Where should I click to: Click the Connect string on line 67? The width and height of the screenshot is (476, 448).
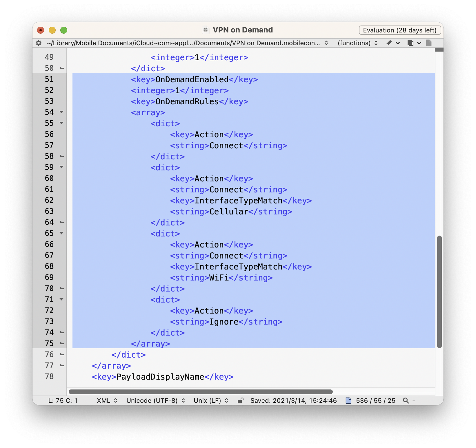226,256
